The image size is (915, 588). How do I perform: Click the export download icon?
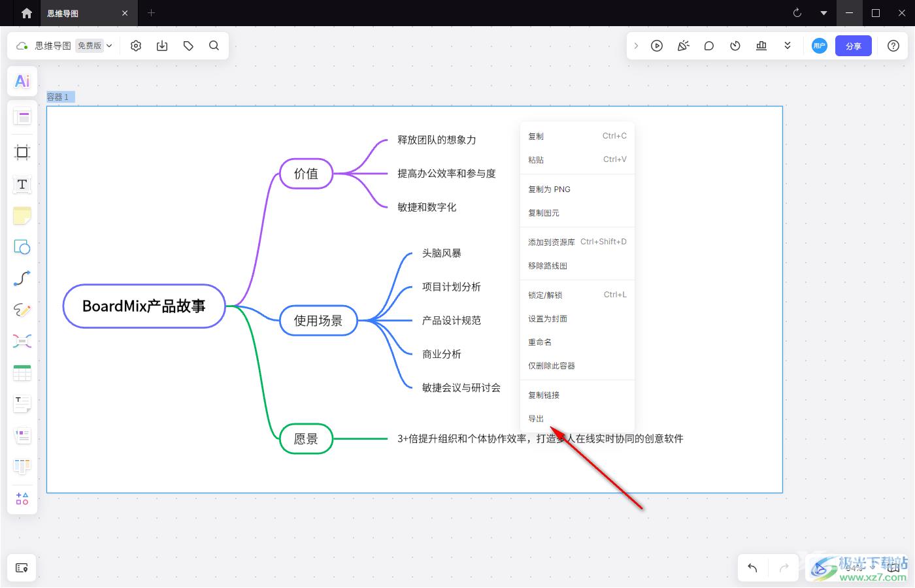[x=162, y=46]
